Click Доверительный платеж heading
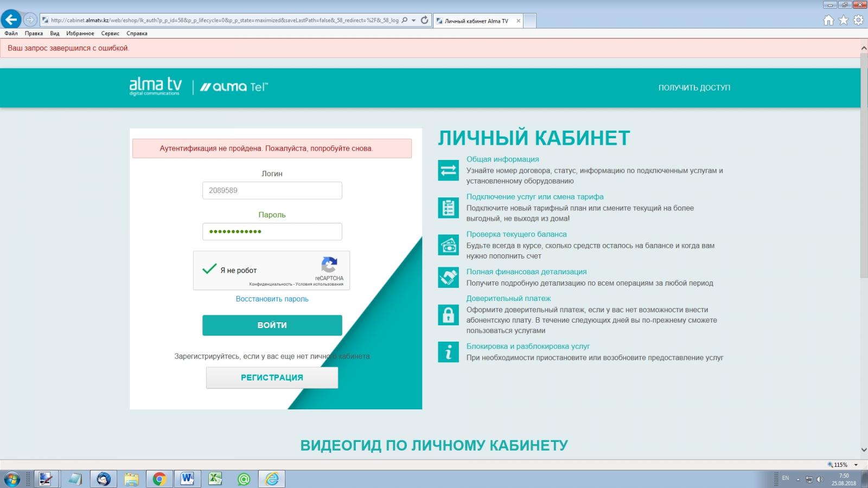Image resolution: width=868 pixels, height=488 pixels. (508, 298)
